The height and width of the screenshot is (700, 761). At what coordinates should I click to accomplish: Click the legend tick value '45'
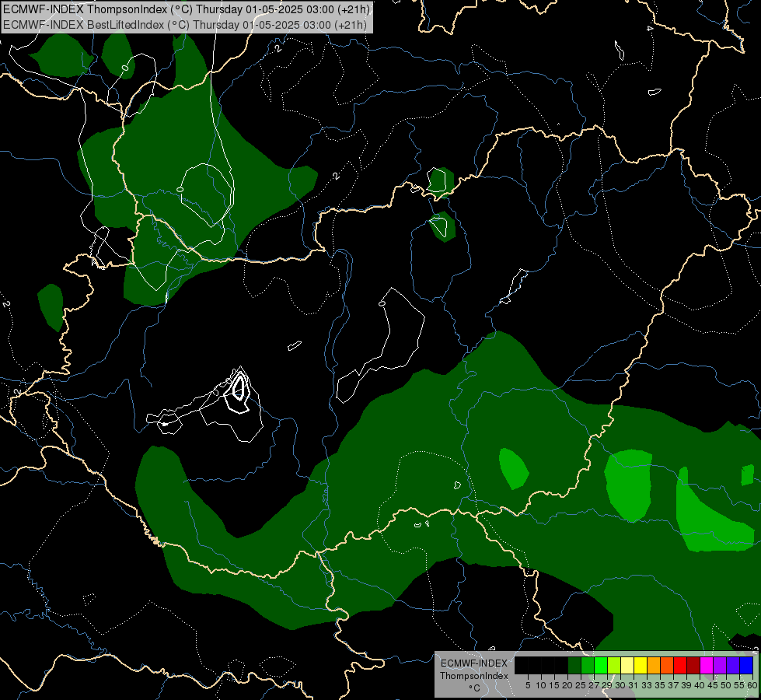713,685
